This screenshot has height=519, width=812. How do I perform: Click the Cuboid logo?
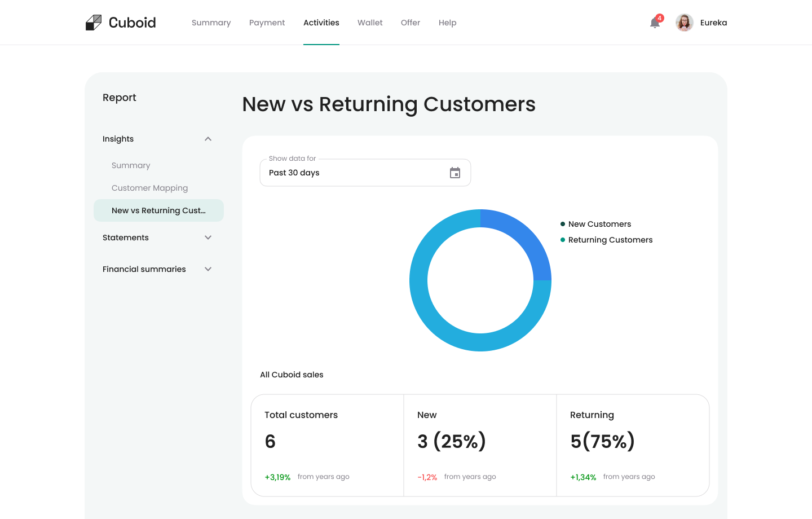(120, 22)
